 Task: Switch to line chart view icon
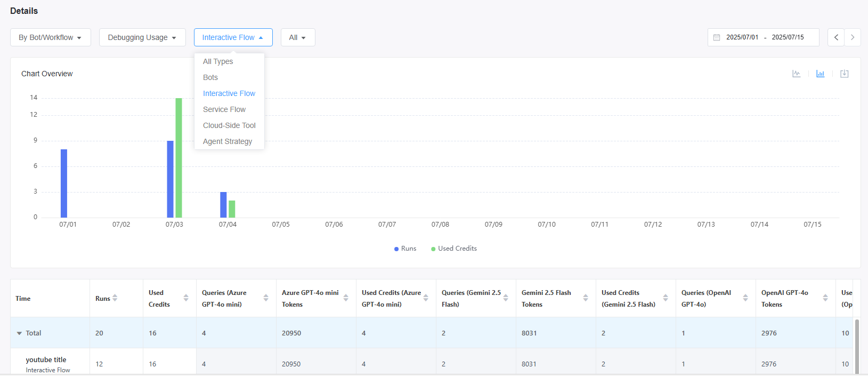tap(796, 74)
